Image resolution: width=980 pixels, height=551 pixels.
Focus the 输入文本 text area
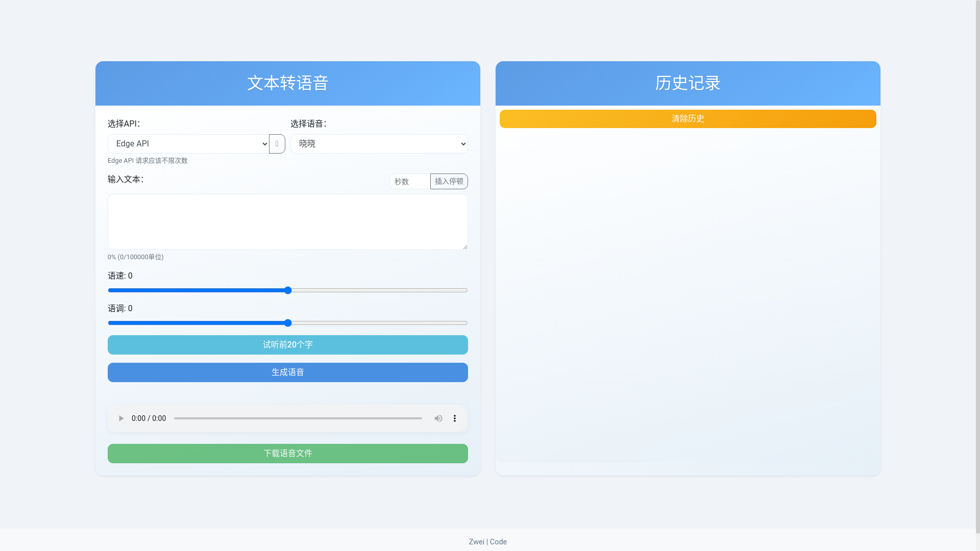coord(288,222)
